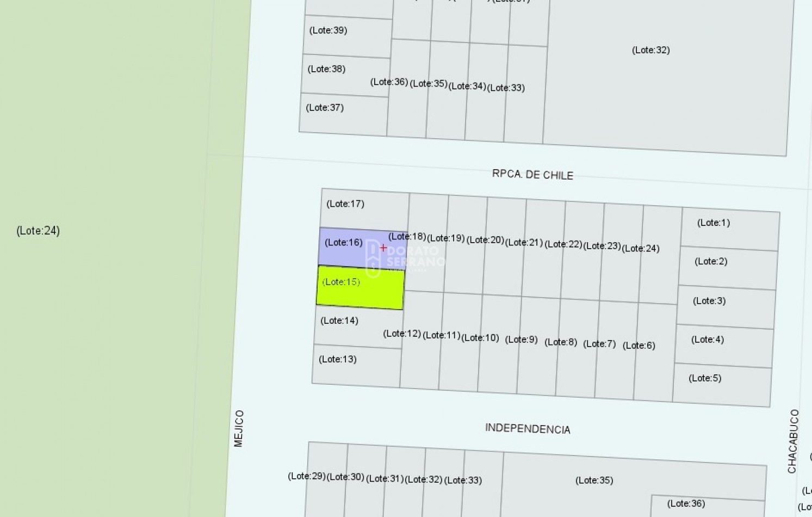The width and height of the screenshot is (812, 517).
Task: Select the Lote 14 parcel
Action: pos(351,327)
